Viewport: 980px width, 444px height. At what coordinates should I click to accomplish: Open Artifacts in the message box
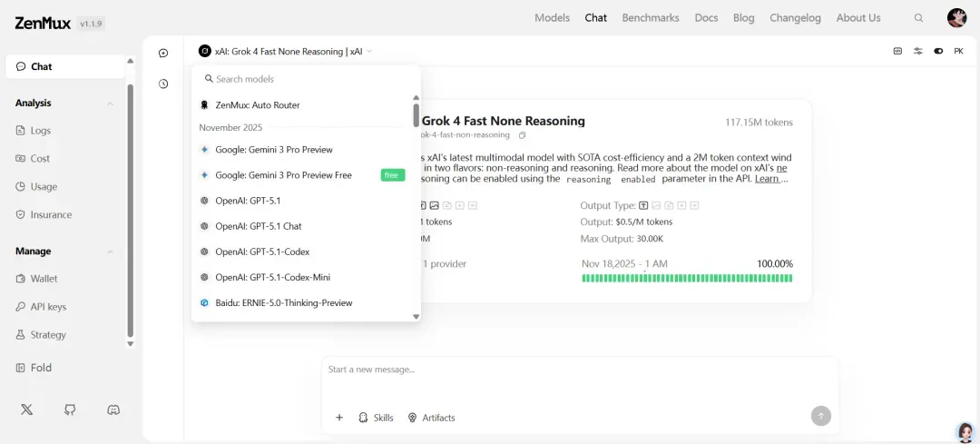pyautogui.click(x=431, y=417)
